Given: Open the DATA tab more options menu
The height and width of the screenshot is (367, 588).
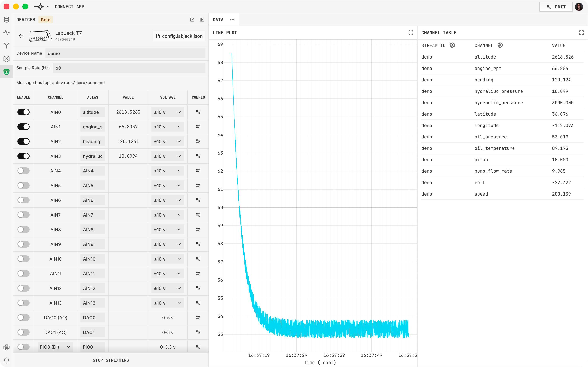Looking at the screenshot, I should (232, 20).
